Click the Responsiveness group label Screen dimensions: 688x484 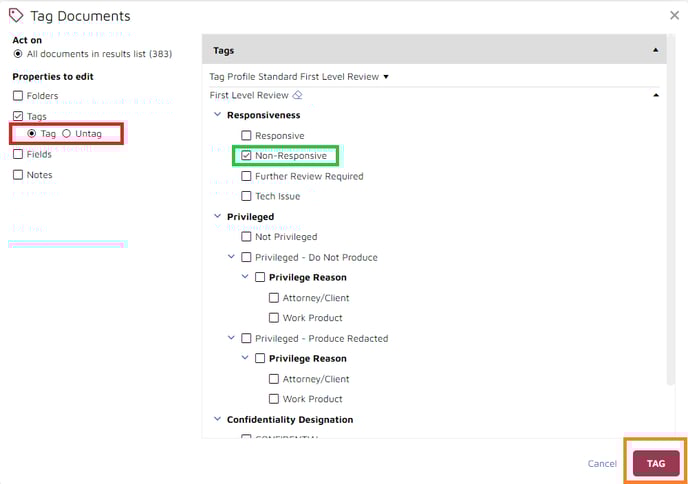point(264,115)
